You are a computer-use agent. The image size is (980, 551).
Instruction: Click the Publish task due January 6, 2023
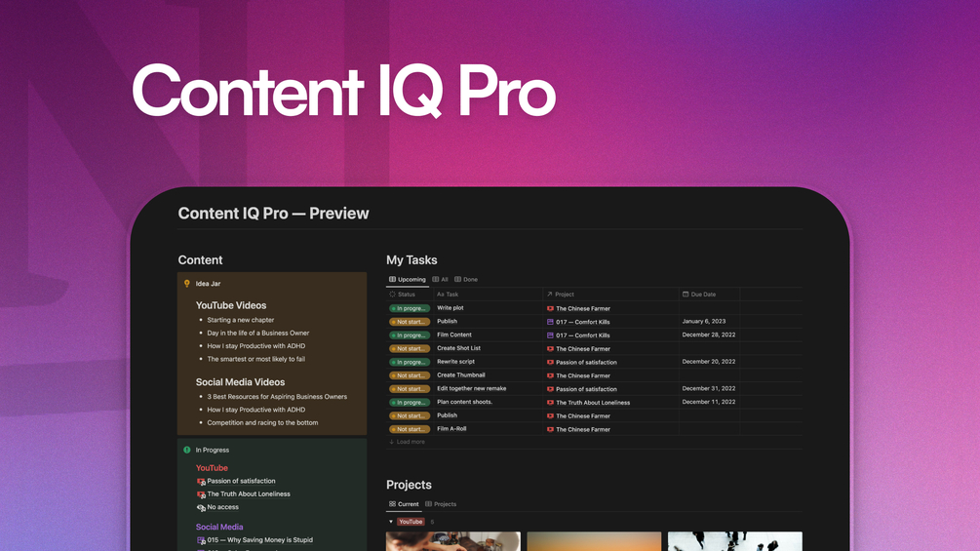pyautogui.click(x=447, y=322)
